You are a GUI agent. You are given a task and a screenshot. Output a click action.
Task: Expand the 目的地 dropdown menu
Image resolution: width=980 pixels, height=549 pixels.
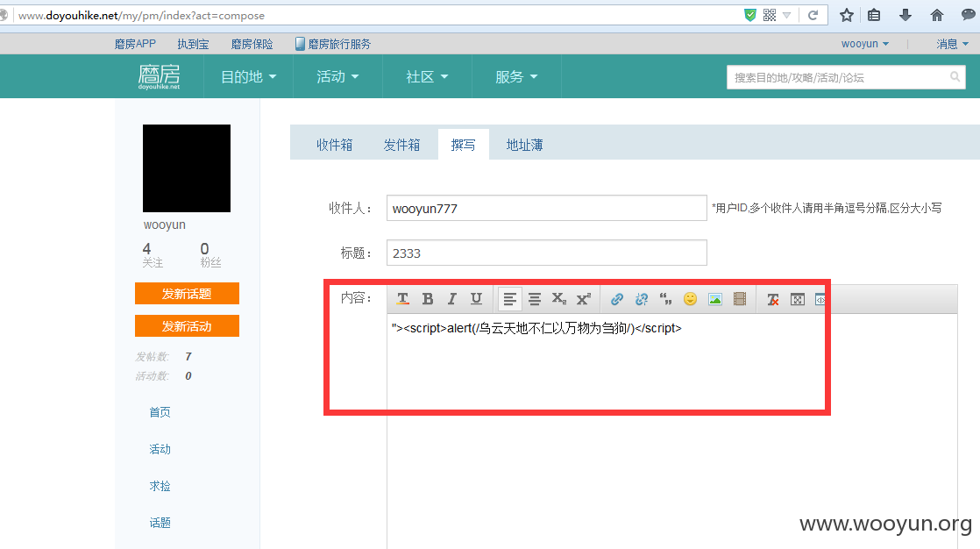click(248, 77)
